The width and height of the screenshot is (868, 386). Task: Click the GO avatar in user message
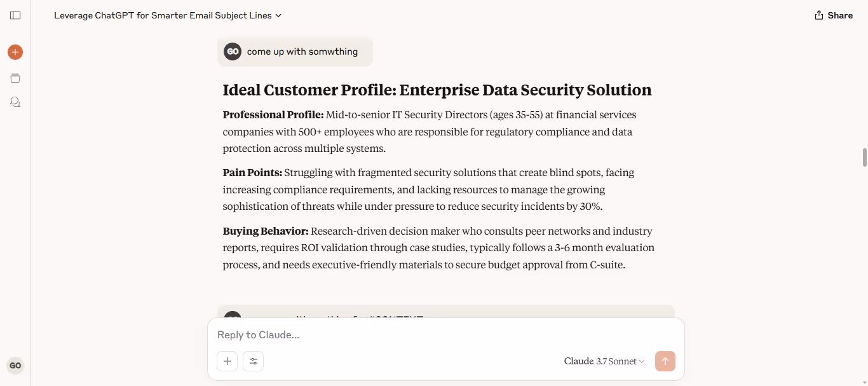point(233,52)
